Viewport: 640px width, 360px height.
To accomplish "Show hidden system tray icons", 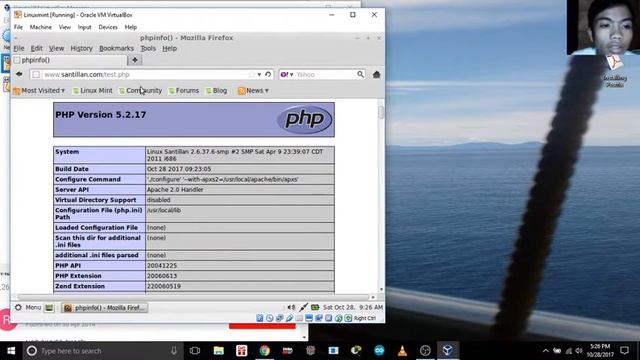I will (546, 351).
